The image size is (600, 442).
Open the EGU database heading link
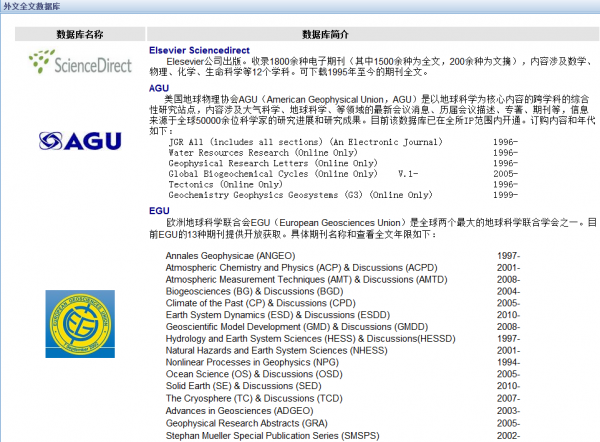coord(159,211)
